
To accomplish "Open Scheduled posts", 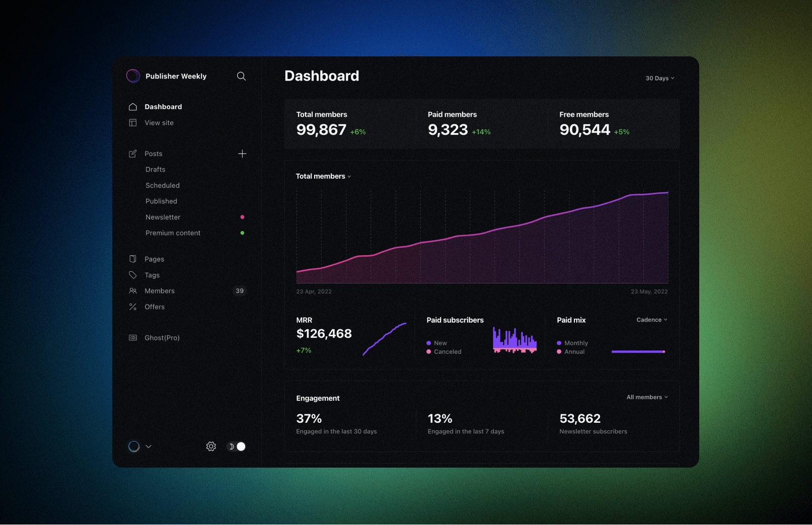I will point(163,185).
